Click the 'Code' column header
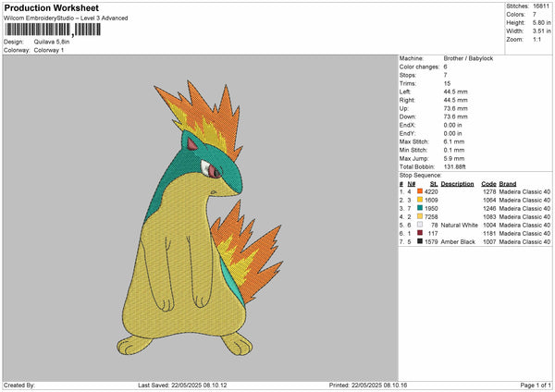This screenshot has width=555, height=392. pos(488,184)
